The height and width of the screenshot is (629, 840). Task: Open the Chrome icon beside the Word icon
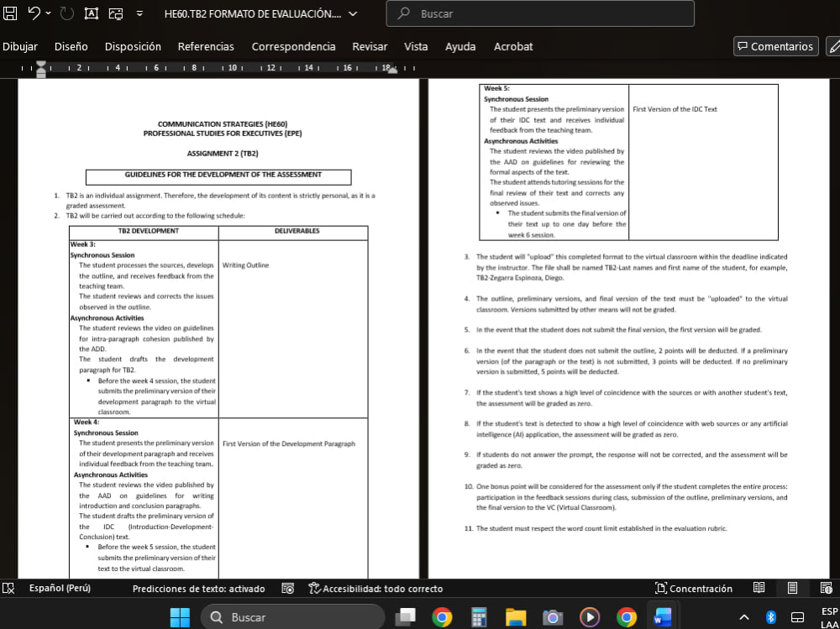(x=627, y=617)
